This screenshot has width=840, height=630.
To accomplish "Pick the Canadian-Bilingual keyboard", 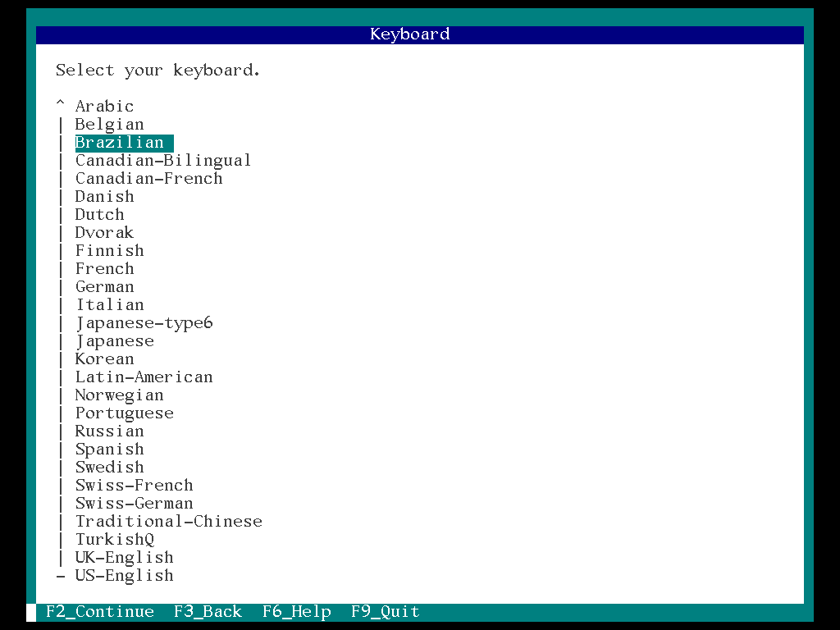I will (x=163, y=160).
